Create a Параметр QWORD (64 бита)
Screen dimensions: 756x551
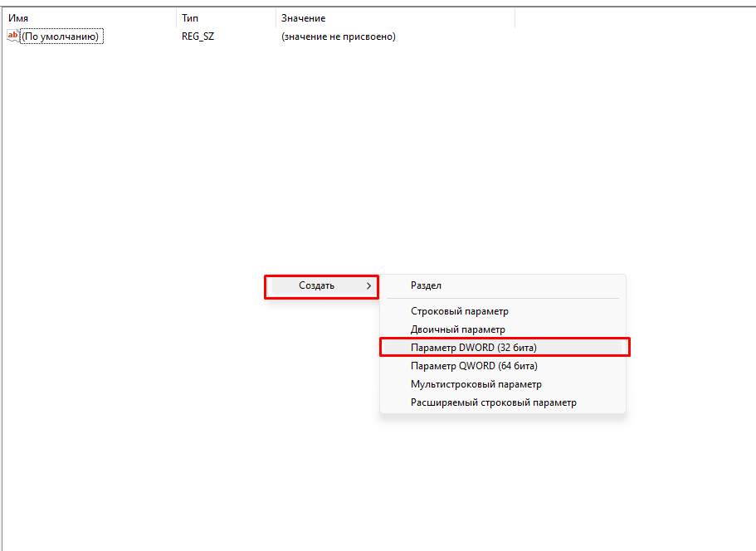pyautogui.click(x=474, y=366)
